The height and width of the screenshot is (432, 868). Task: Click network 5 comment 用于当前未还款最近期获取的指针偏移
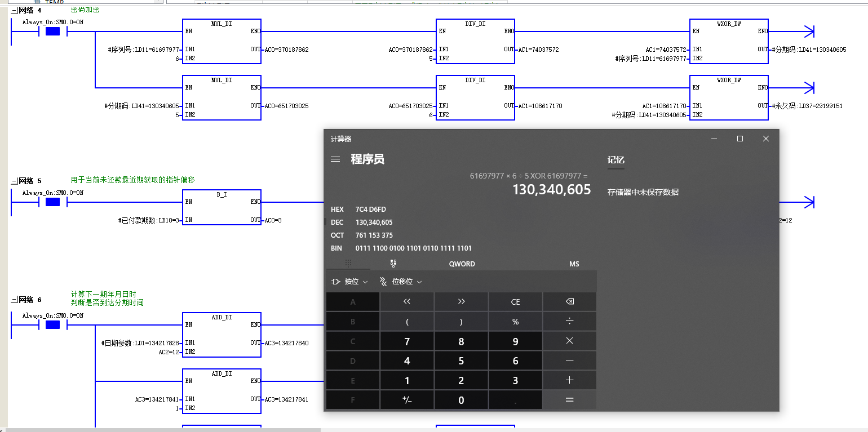pos(132,180)
